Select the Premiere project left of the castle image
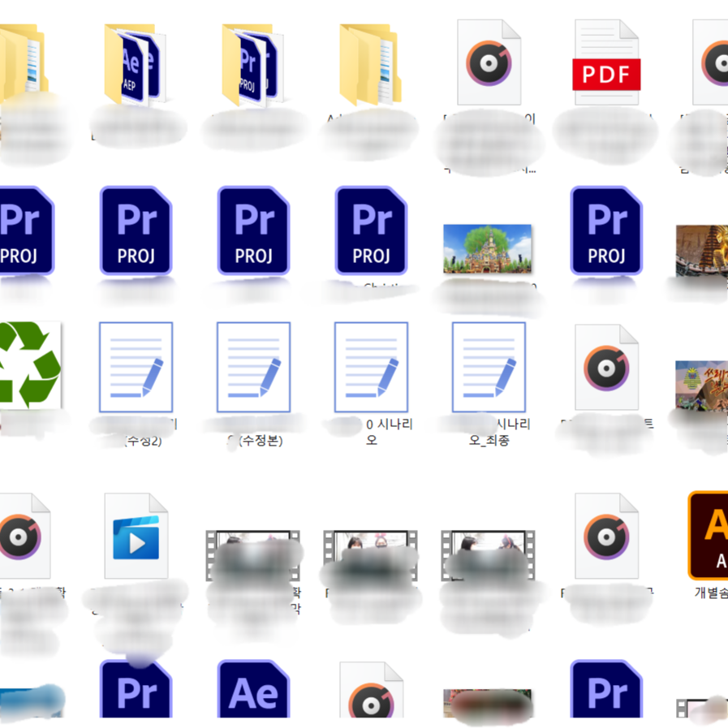The height and width of the screenshot is (728, 728). coord(371,230)
